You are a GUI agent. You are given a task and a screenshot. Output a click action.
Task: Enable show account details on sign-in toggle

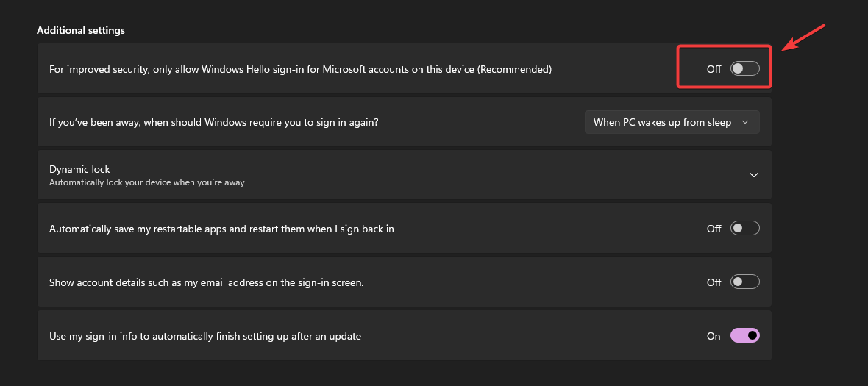pos(744,282)
